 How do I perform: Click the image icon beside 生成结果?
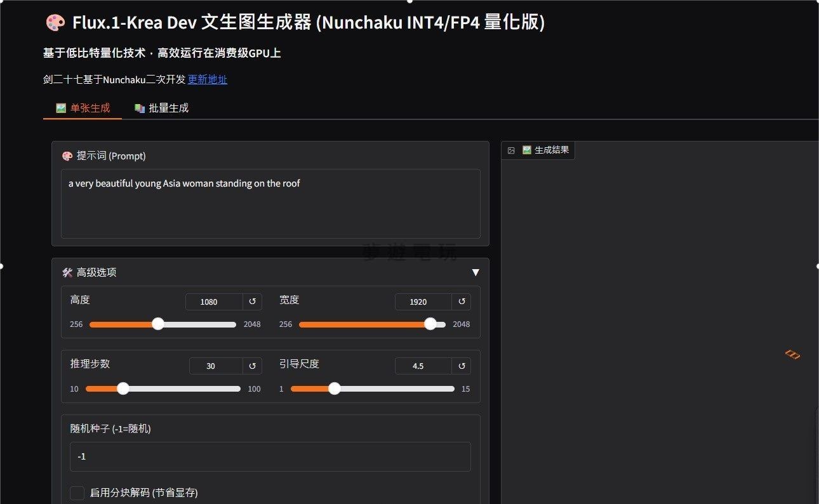tap(511, 150)
